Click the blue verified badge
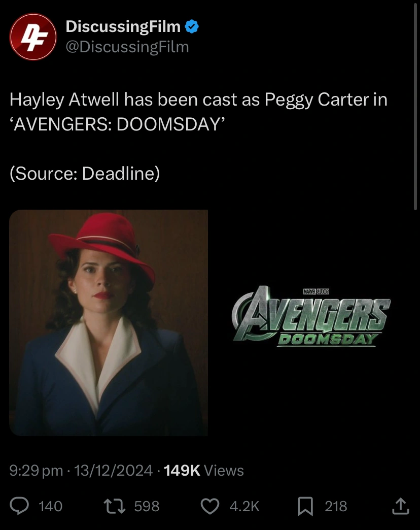The height and width of the screenshot is (530, 420). tap(192, 27)
